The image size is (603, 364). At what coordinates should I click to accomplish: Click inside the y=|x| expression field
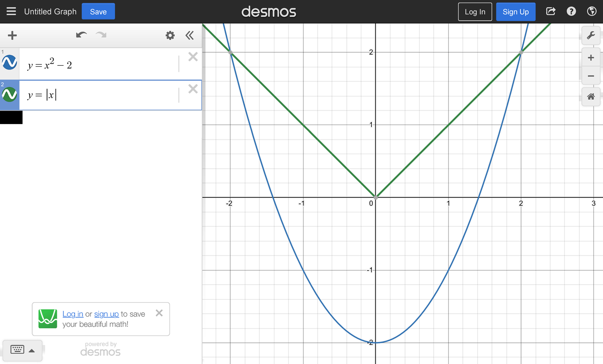tap(75, 94)
